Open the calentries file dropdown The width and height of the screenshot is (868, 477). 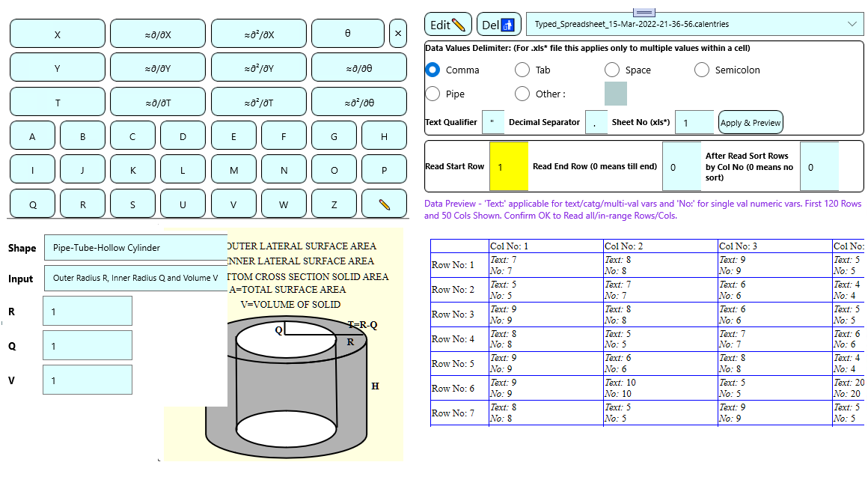pos(694,25)
